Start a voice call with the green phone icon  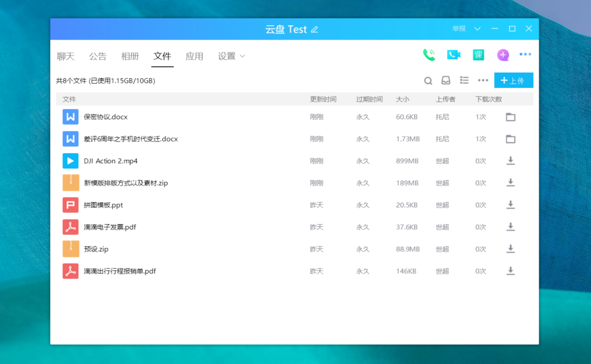(429, 55)
